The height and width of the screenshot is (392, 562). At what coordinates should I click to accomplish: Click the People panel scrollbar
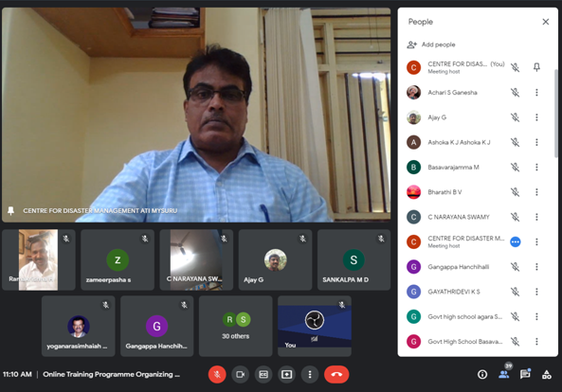[x=555, y=113]
